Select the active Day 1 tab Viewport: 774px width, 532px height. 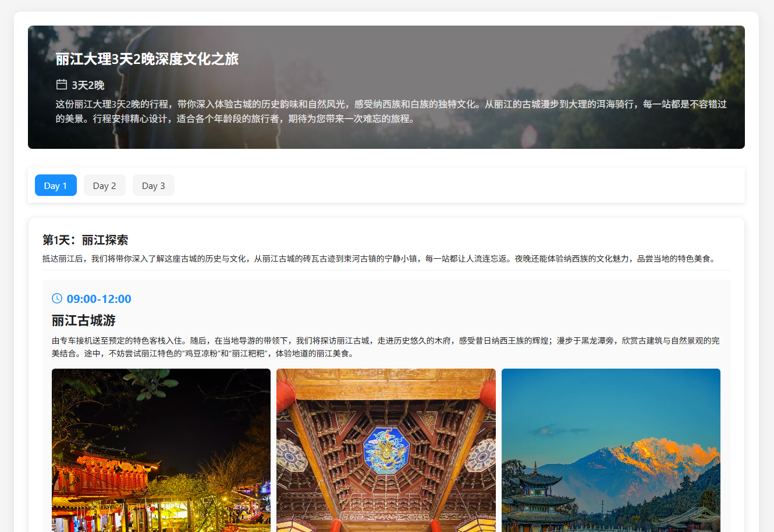(56, 185)
